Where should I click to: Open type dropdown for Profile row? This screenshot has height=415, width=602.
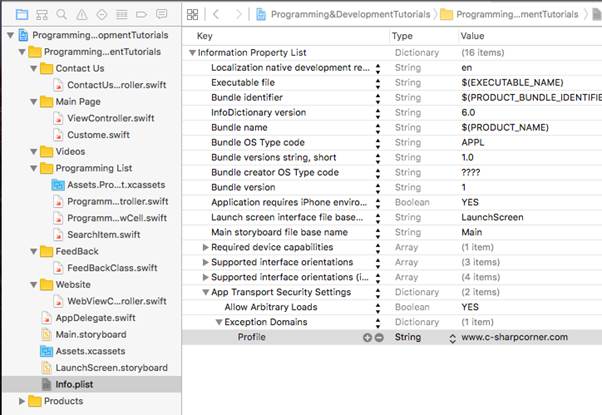(x=451, y=338)
